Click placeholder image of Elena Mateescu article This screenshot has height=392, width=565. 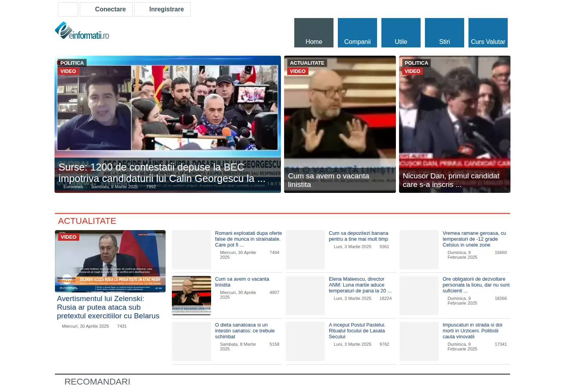tap(305, 296)
